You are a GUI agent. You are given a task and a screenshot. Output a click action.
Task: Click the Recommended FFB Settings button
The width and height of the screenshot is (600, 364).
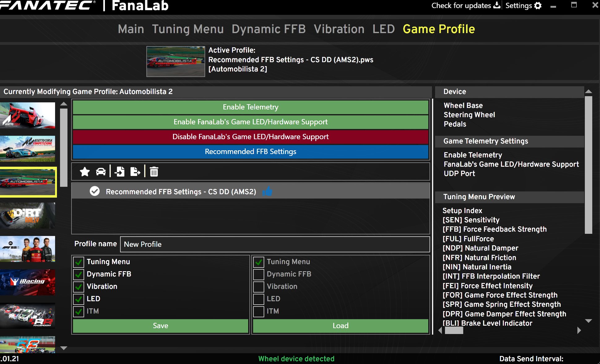[x=251, y=152]
